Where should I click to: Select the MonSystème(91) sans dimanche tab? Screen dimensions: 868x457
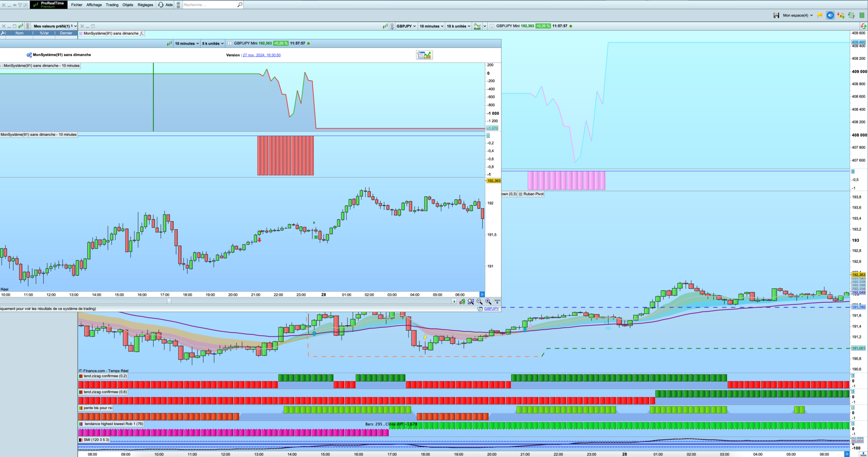coord(111,33)
